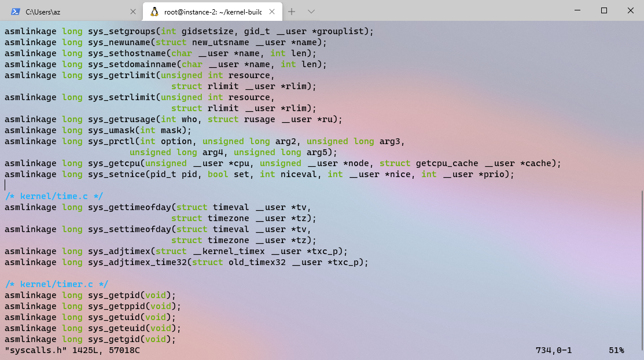
Task: Click on sys_settimeofday function name
Action: 130,229
